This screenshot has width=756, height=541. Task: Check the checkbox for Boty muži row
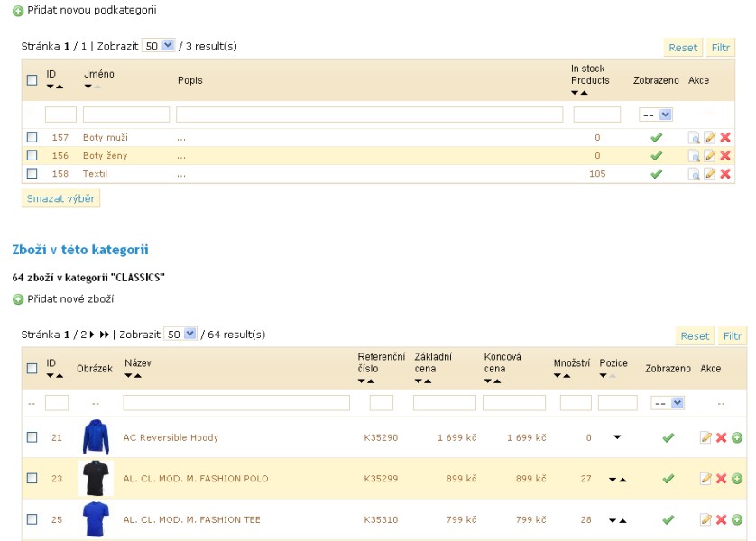pos(32,137)
